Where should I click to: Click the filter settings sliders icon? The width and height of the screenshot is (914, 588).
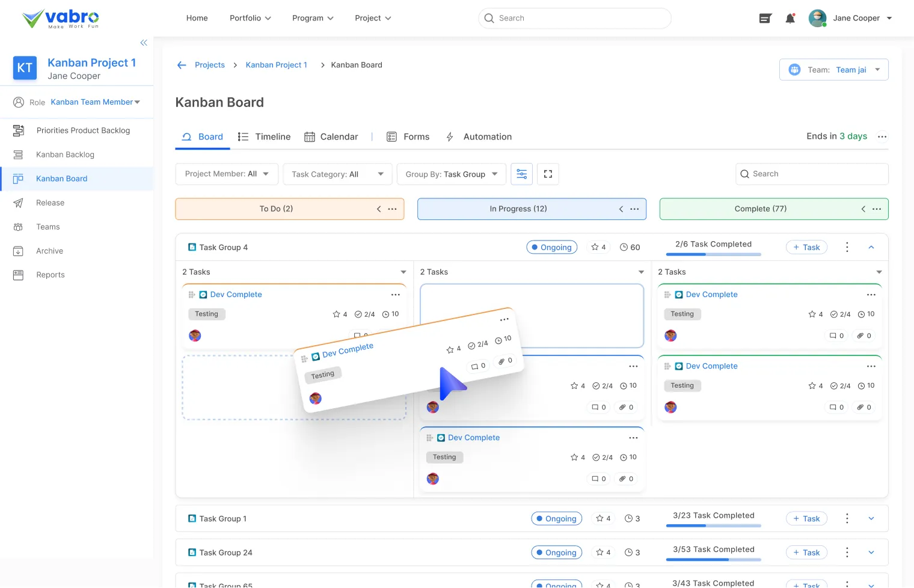click(521, 174)
